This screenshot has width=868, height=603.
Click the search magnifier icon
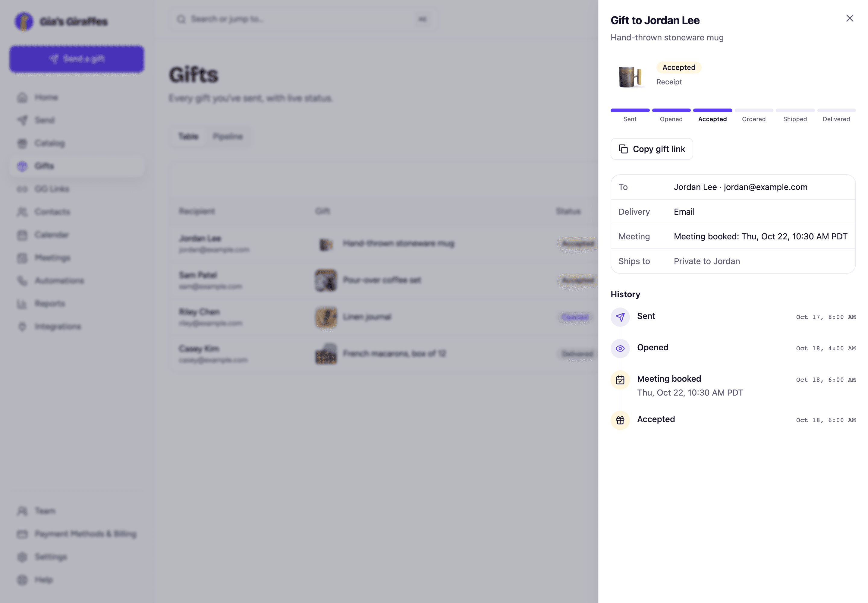point(181,19)
